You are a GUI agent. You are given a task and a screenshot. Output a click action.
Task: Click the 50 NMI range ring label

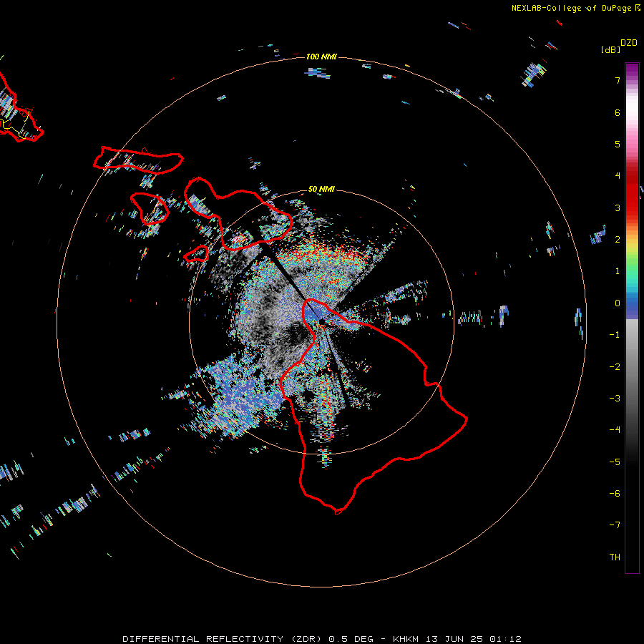(x=321, y=189)
